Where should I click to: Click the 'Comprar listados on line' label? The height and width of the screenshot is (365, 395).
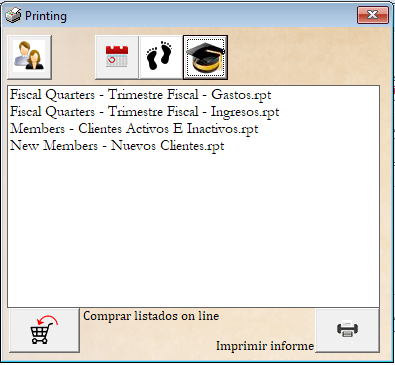pyautogui.click(x=151, y=316)
